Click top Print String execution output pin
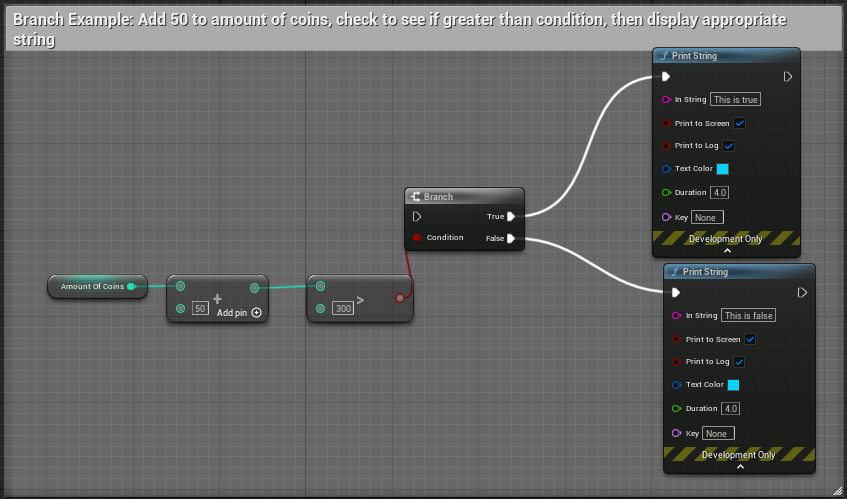This screenshot has height=499, width=847. (x=787, y=76)
